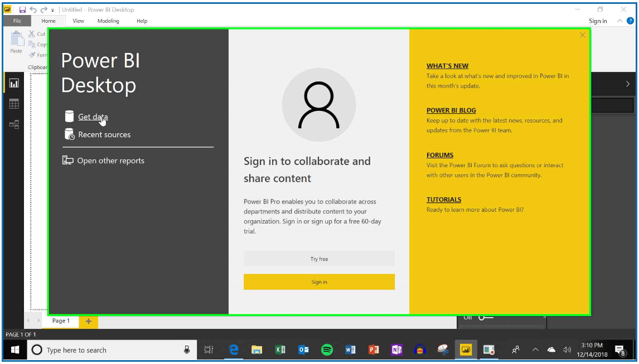Click the Power BI Desktop taskbar icon
This screenshot has height=364, width=639.
pyautogui.click(x=466, y=350)
